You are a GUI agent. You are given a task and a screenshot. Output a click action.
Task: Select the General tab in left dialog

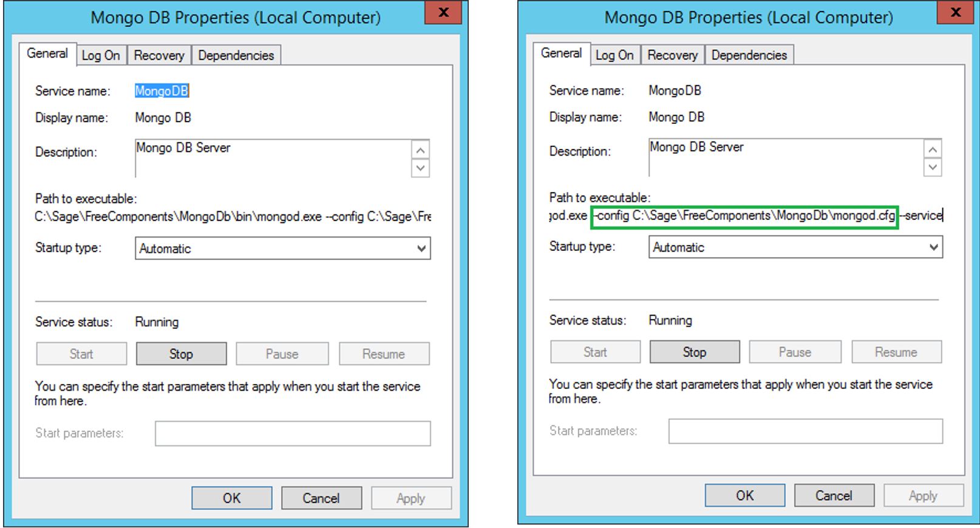pos(47,53)
